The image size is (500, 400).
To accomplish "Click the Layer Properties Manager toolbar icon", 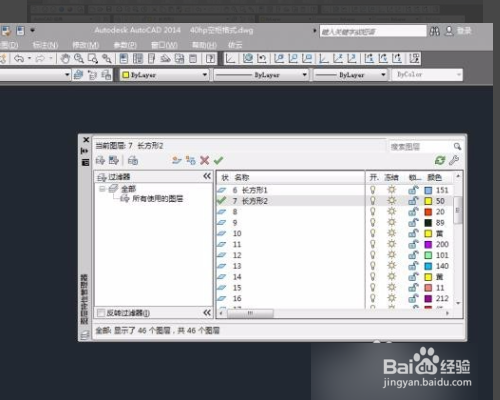I will 78,75.
